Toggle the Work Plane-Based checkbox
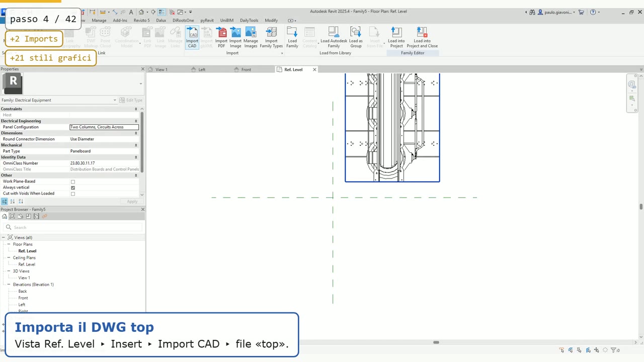Image resolution: width=644 pixels, height=362 pixels. [x=73, y=182]
